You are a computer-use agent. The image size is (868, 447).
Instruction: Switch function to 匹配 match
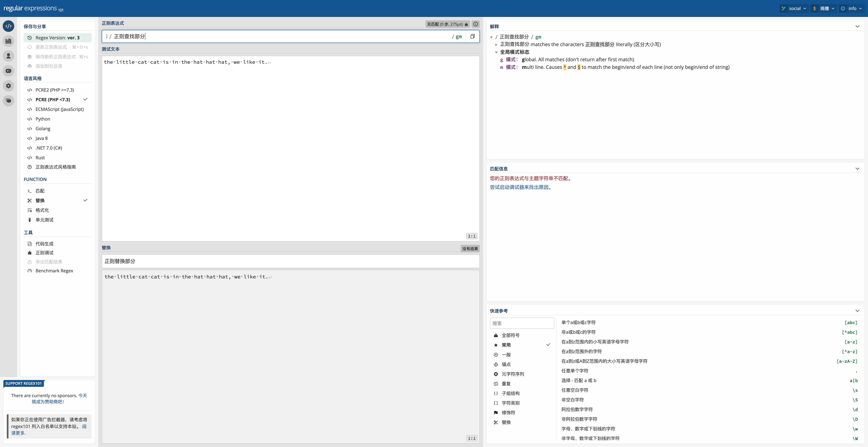point(58,191)
